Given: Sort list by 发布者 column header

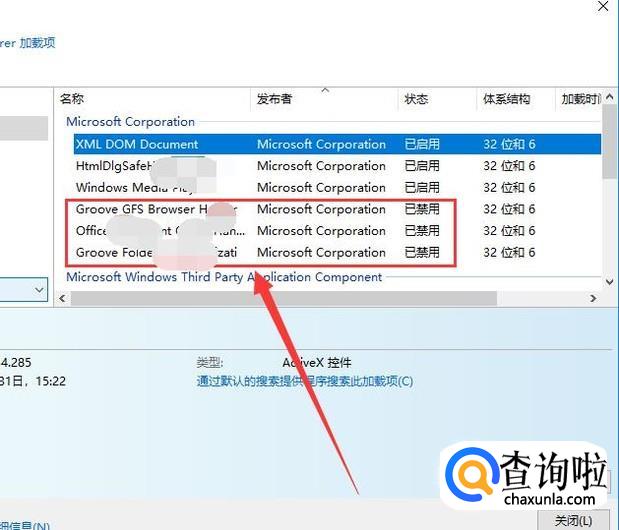Looking at the screenshot, I should coord(274,98).
